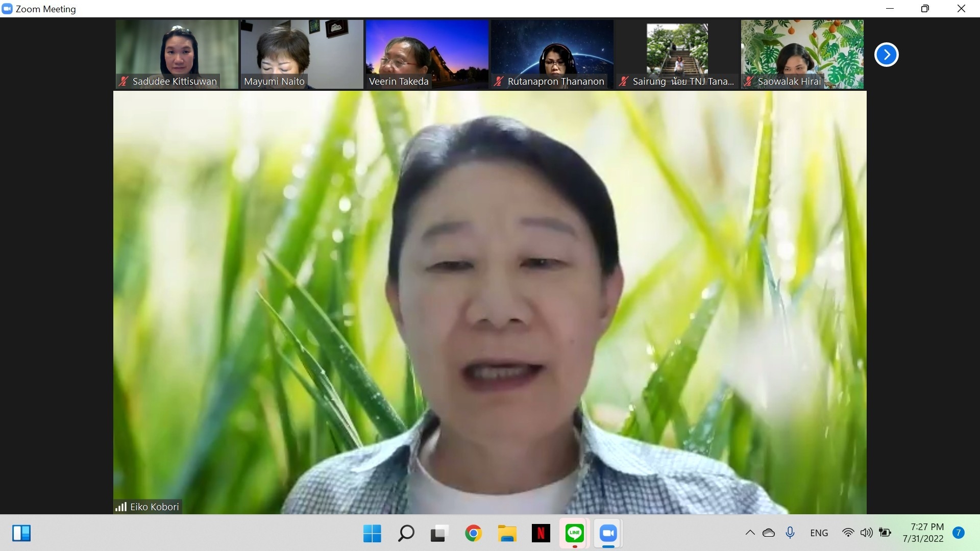Open Netflix app from the taskbar
The height and width of the screenshot is (551, 980).
[541, 533]
